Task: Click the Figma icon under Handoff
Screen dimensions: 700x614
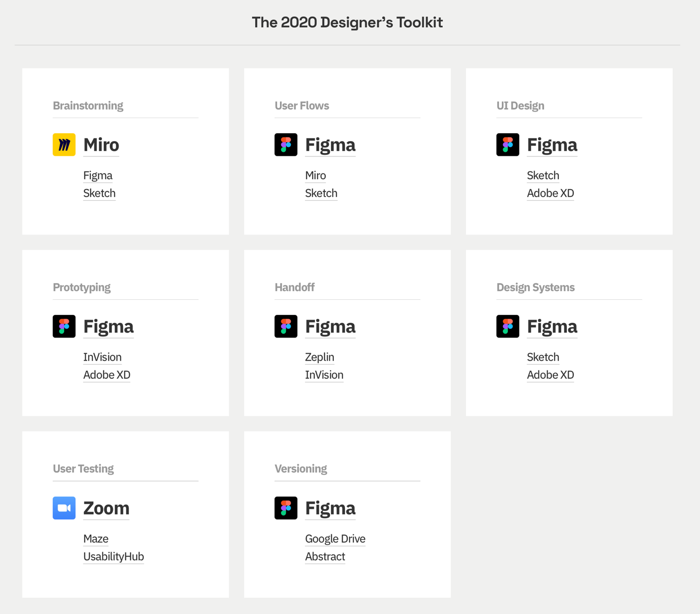Action: click(x=286, y=326)
